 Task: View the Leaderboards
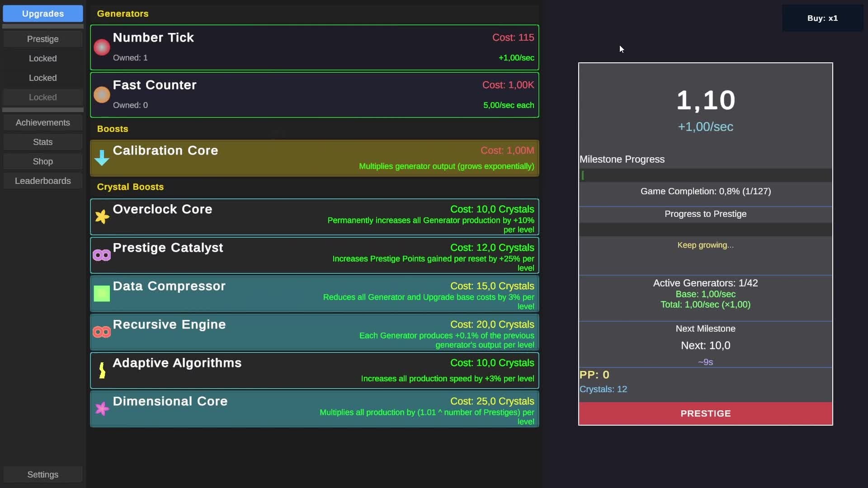click(43, 181)
